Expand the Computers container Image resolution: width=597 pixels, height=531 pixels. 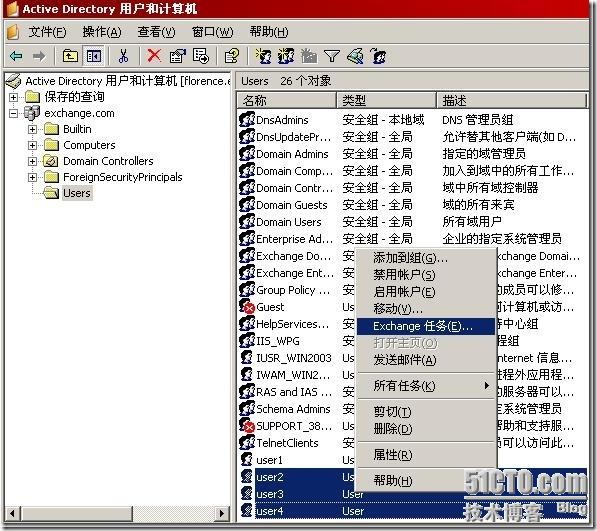pyautogui.click(x=33, y=145)
